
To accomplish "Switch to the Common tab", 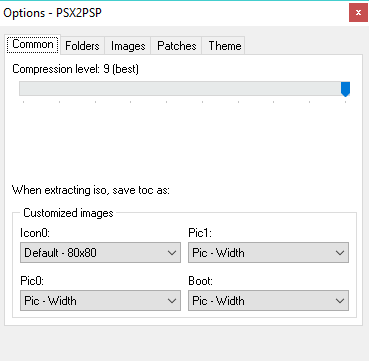I will (x=33, y=44).
